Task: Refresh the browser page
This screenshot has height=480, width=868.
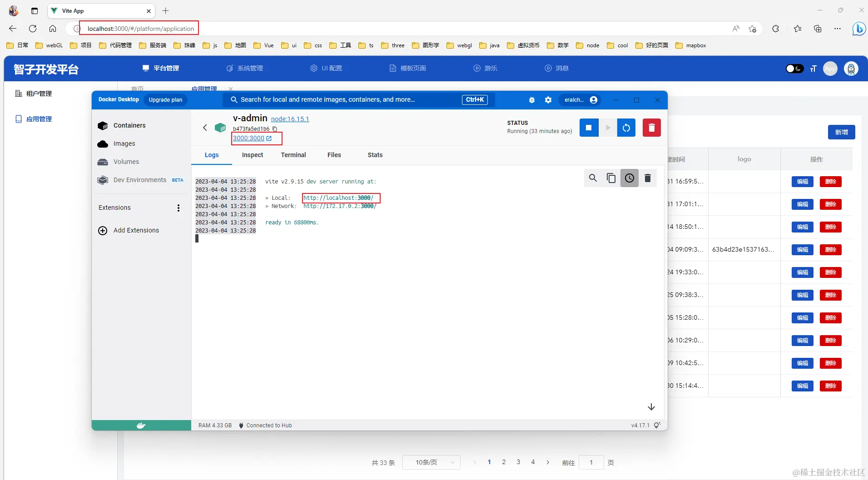Action: click(33, 29)
